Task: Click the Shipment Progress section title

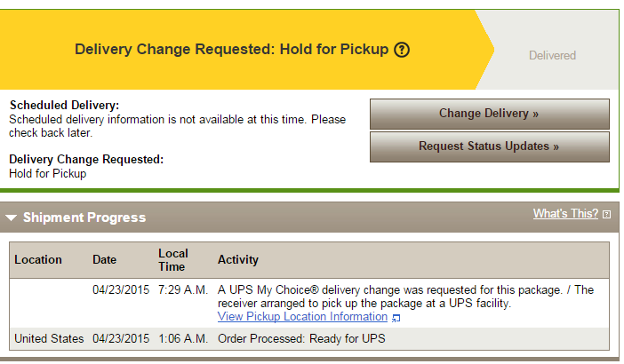Action: [84, 218]
